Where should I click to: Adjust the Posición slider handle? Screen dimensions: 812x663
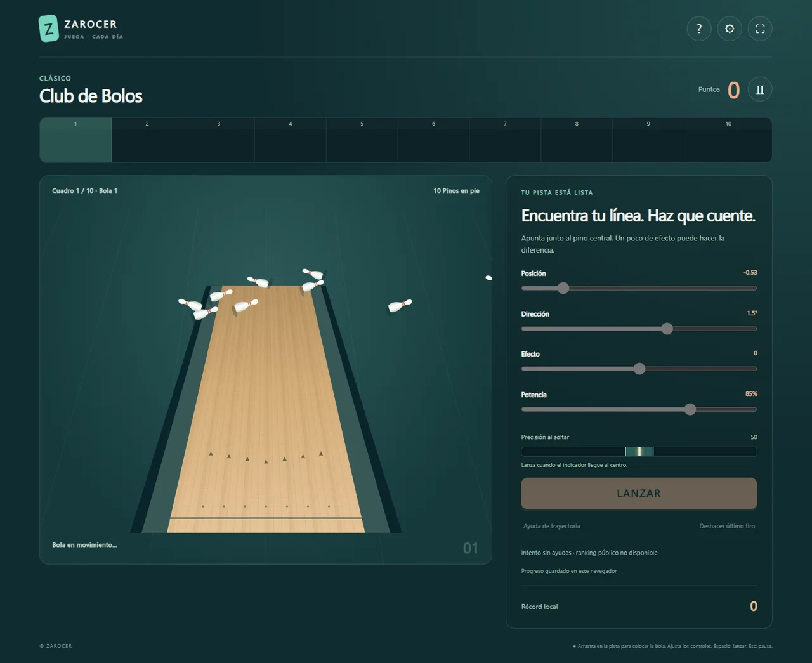tap(563, 288)
